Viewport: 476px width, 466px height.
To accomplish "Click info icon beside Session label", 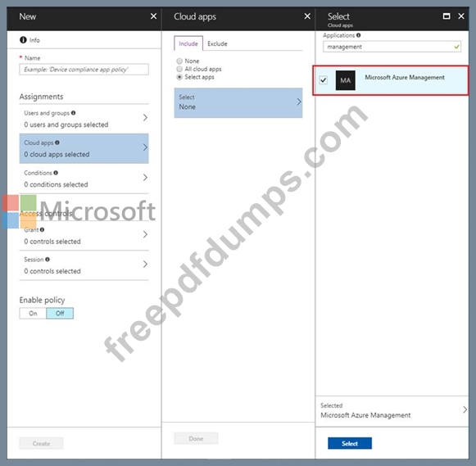I will click(x=48, y=260).
